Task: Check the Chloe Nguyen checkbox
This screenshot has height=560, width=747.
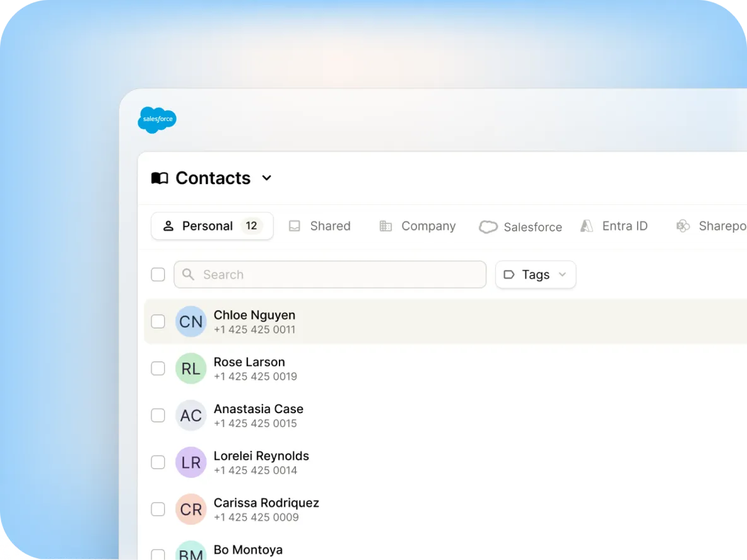Action: point(158,322)
